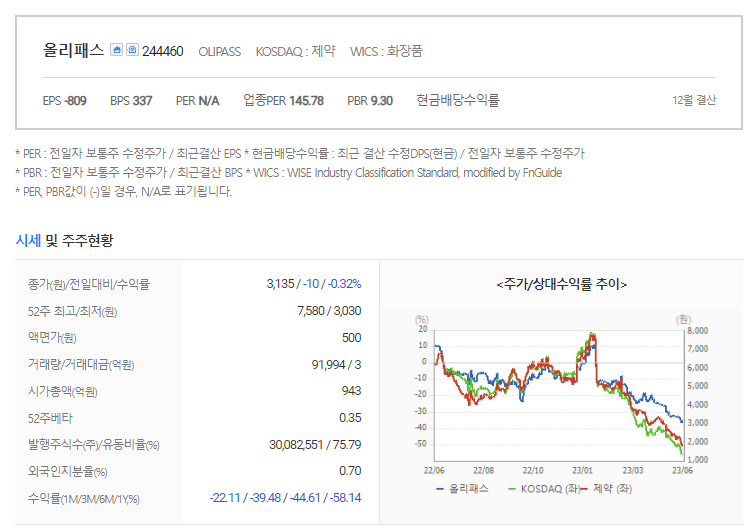Viewport: 748px width, 530px height.
Task: Click the 시가총액(억원) row label
Action: point(62,391)
